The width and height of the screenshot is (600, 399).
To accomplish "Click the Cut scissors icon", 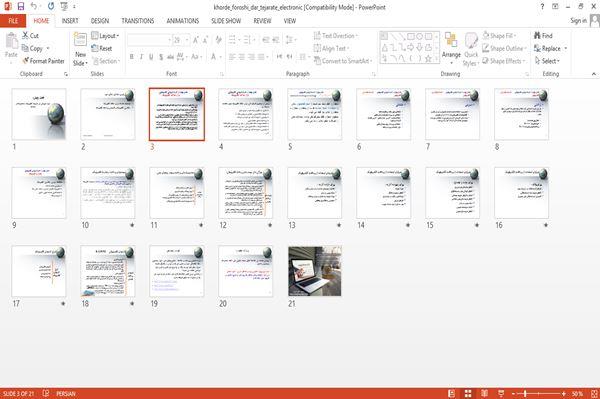I will coord(25,35).
